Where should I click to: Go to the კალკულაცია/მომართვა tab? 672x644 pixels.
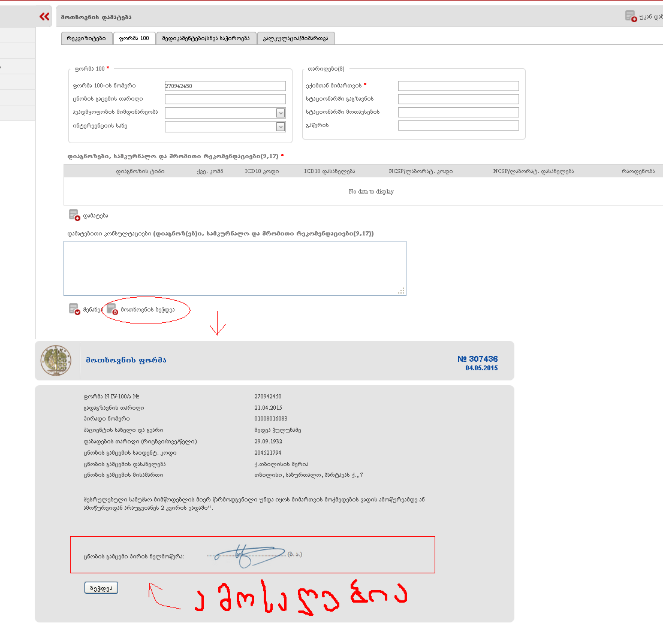[296, 38]
